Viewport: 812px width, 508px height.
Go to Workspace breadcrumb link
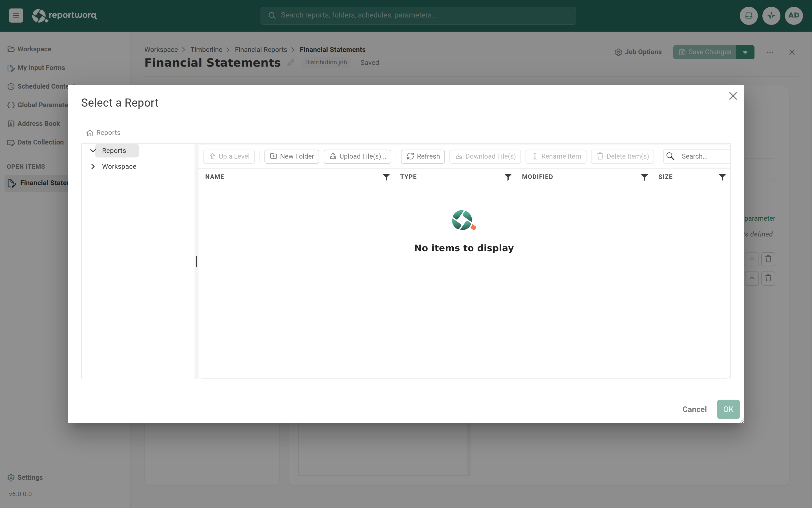tap(161, 50)
